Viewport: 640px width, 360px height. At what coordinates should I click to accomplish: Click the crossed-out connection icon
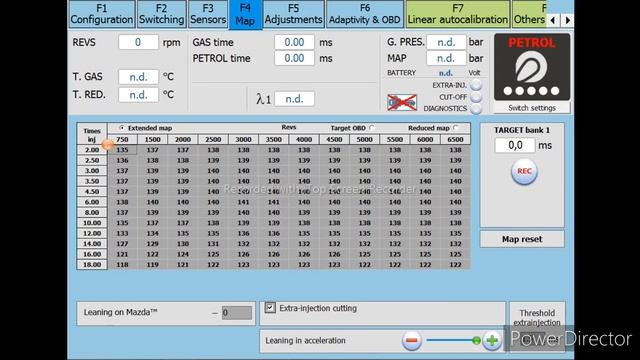(x=402, y=102)
